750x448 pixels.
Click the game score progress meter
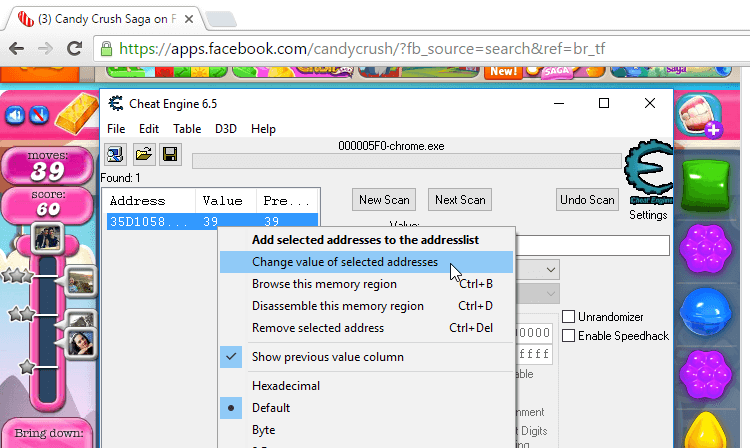(x=47, y=330)
